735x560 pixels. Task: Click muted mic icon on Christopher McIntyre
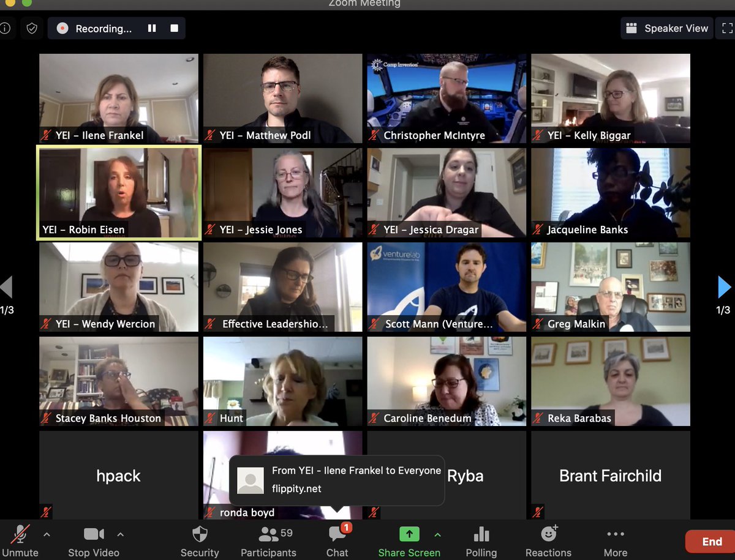(x=374, y=135)
